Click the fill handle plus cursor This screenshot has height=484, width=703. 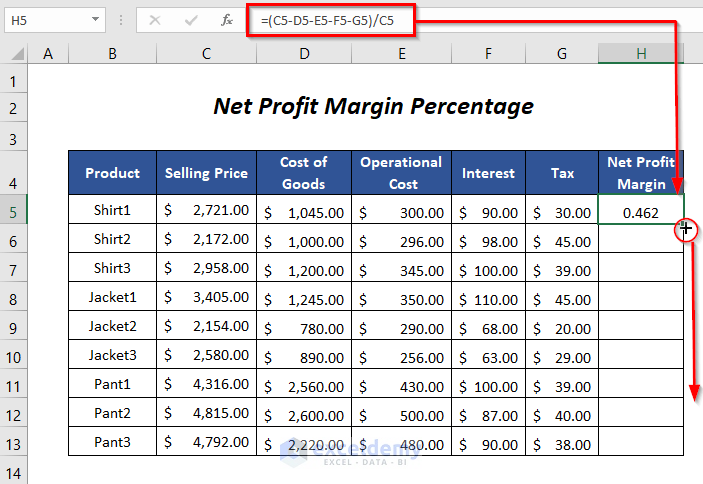pos(686,230)
